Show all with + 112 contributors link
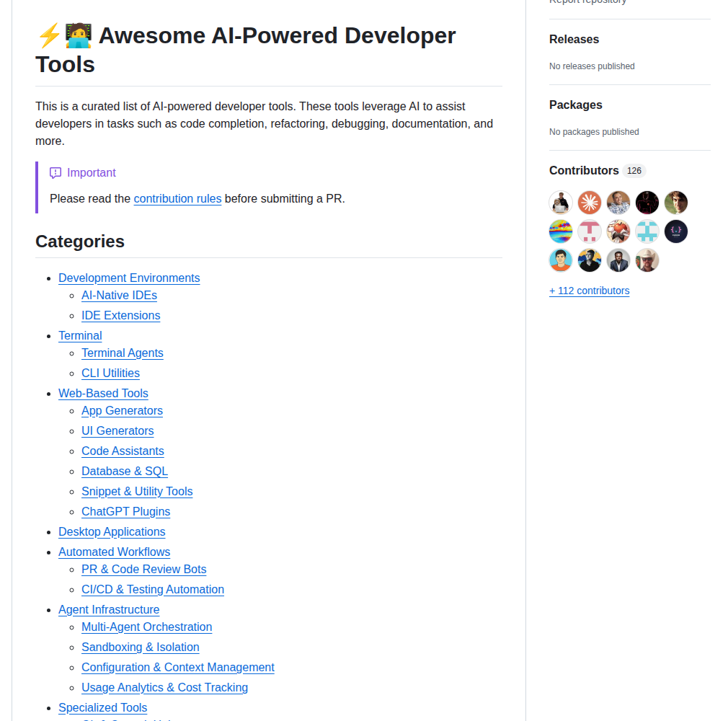Viewport: 728px width, 721px height. click(x=589, y=291)
